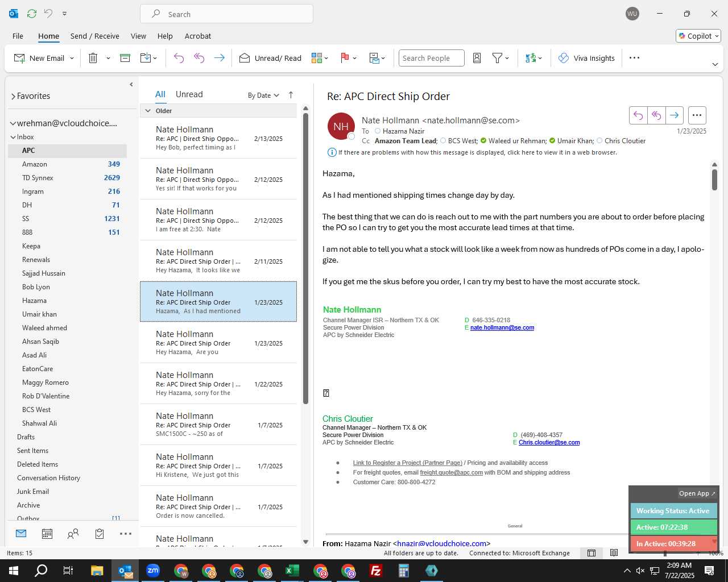Expand the Favorites section
728x582 pixels.
(13, 96)
